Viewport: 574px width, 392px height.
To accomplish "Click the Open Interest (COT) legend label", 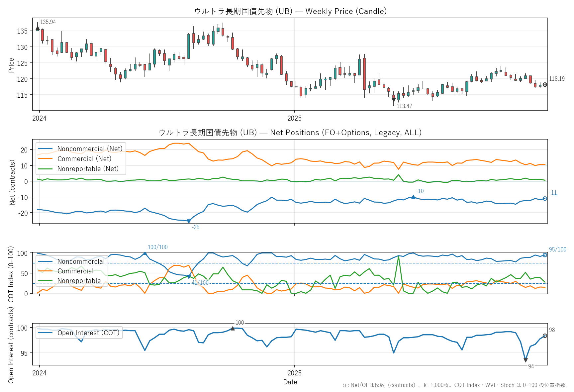I will pos(88,333).
